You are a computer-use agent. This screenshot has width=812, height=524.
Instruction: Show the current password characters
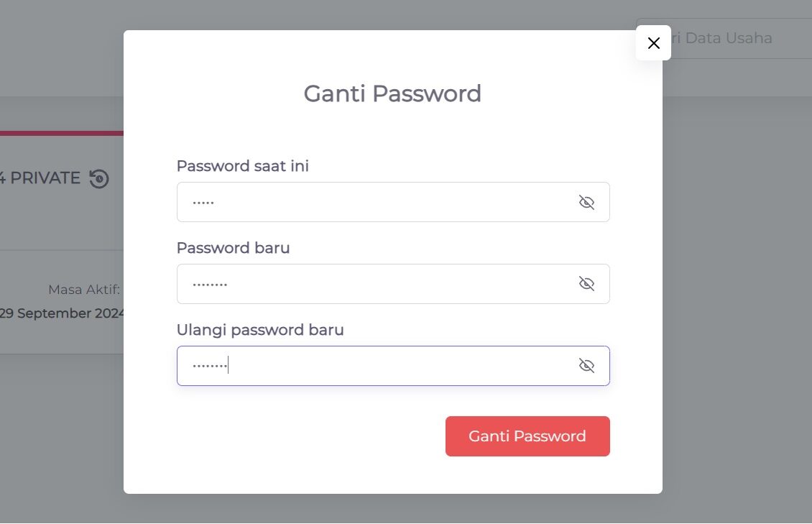[x=586, y=203]
